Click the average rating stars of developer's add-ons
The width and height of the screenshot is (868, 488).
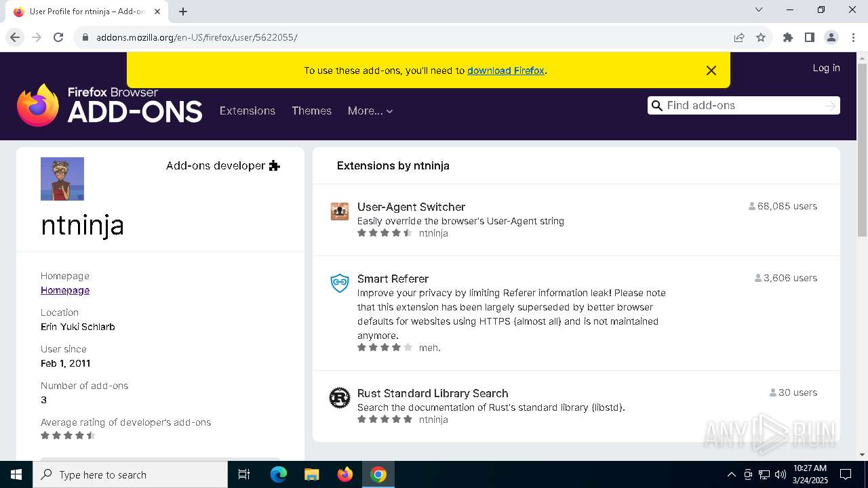tap(68, 436)
